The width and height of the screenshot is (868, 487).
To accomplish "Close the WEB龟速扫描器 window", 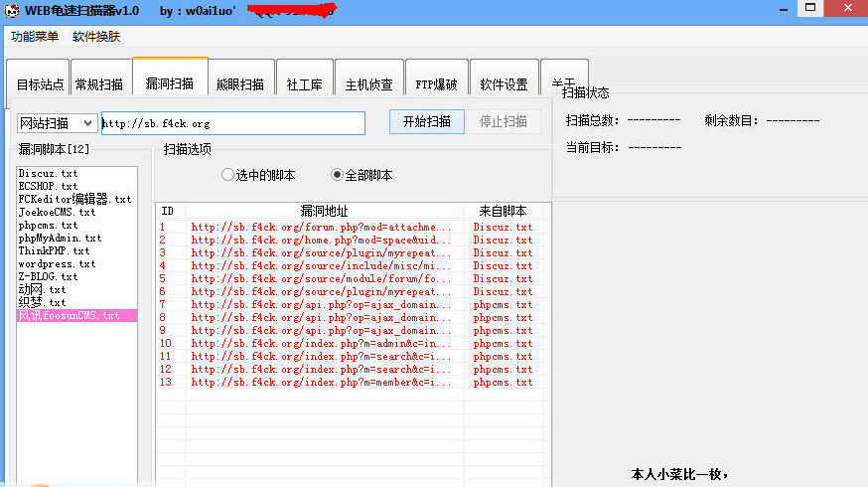I will point(847,8).
